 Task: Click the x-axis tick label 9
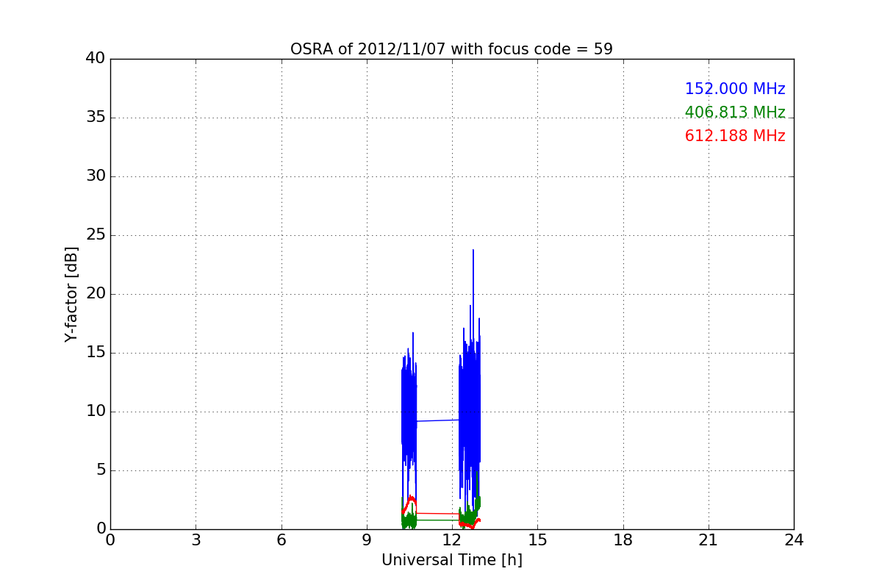pyautogui.click(x=367, y=540)
